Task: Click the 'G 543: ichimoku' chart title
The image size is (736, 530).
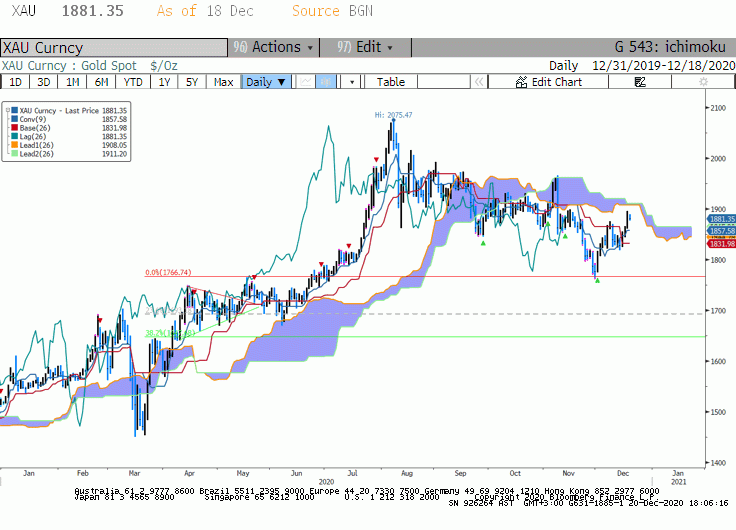Action: (670, 47)
